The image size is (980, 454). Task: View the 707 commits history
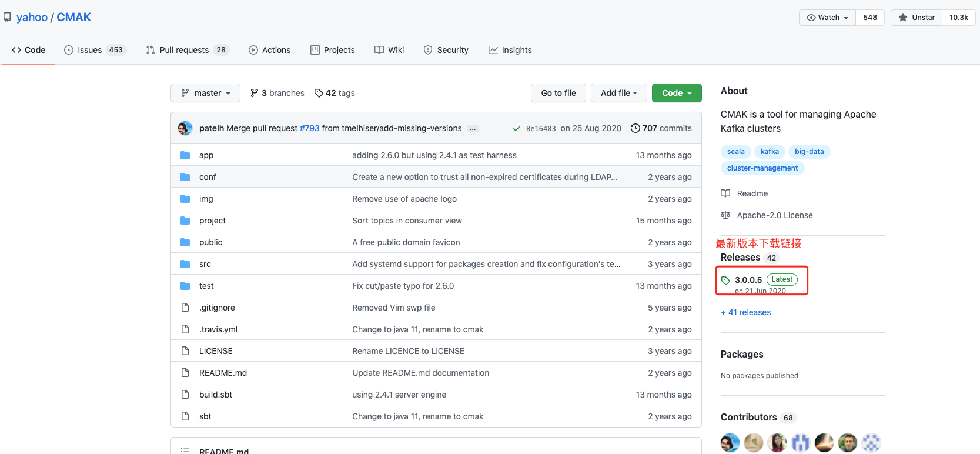pyautogui.click(x=661, y=128)
